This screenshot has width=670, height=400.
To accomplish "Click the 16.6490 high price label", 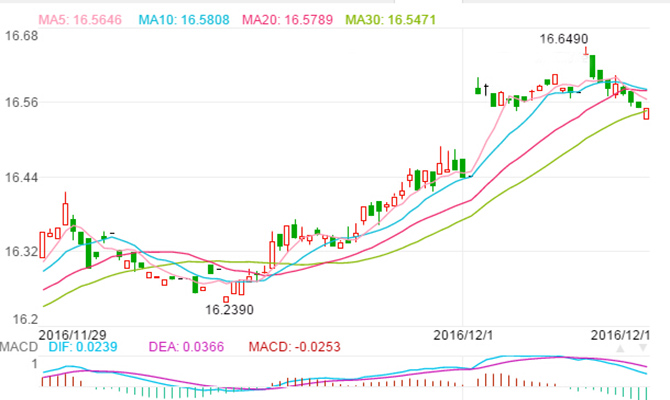I will coord(564,39).
